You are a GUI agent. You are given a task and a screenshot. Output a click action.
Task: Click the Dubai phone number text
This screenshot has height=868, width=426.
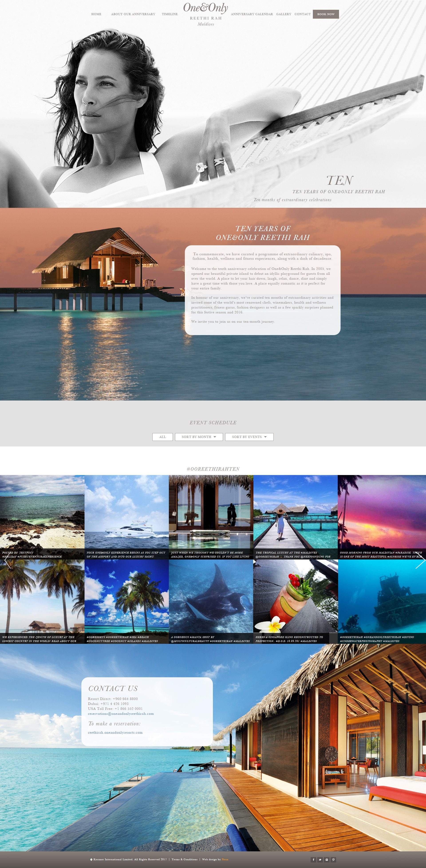(108, 704)
